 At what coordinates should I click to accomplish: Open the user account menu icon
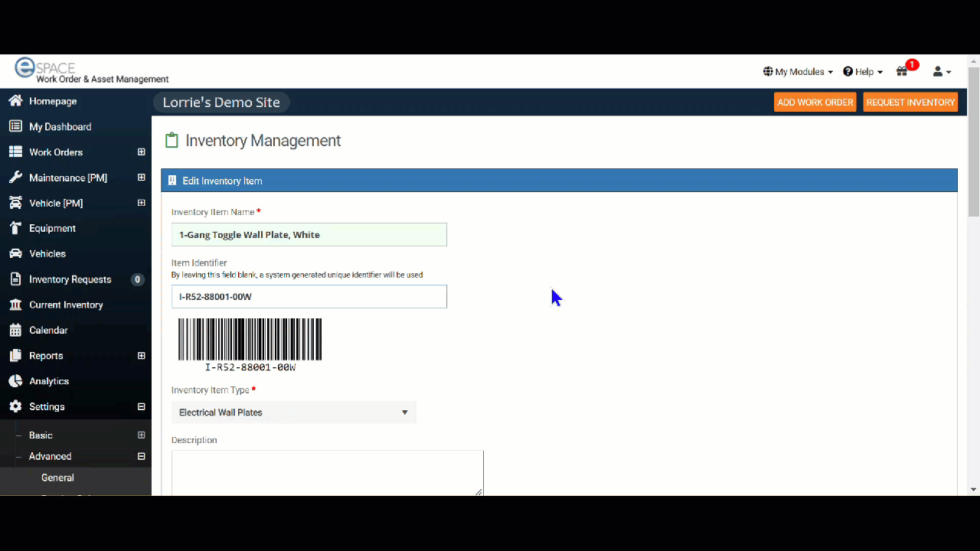tap(941, 71)
